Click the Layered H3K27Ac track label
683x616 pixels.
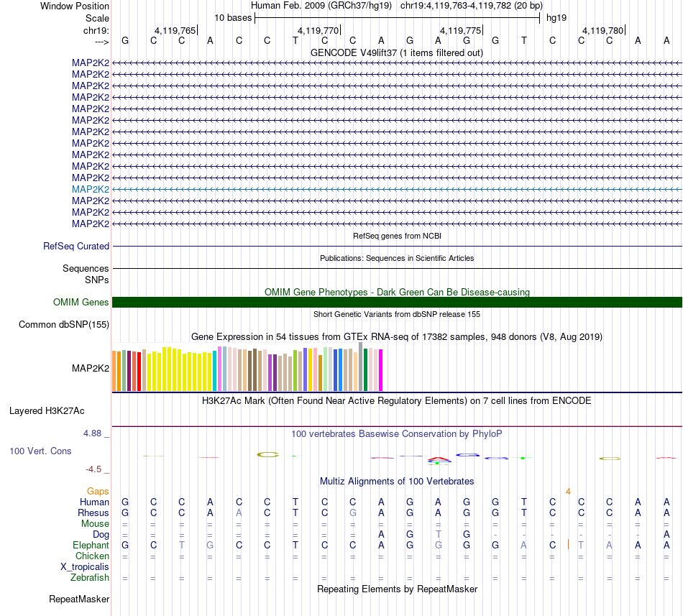(x=47, y=411)
